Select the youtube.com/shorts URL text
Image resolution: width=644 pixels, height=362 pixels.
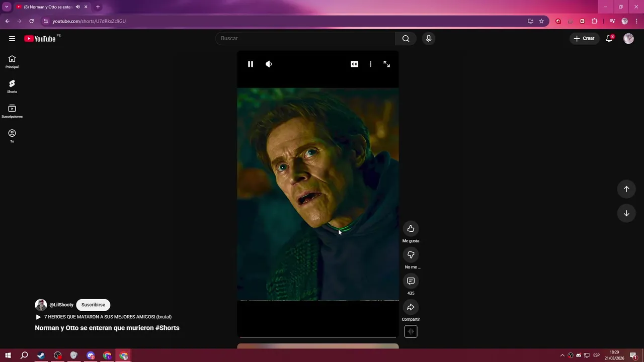pos(89,21)
